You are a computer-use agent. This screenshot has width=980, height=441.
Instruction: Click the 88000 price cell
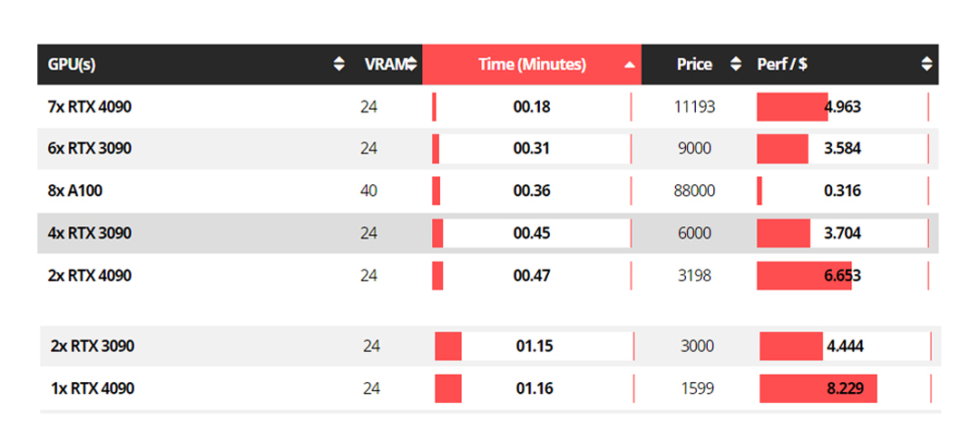pos(695,191)
